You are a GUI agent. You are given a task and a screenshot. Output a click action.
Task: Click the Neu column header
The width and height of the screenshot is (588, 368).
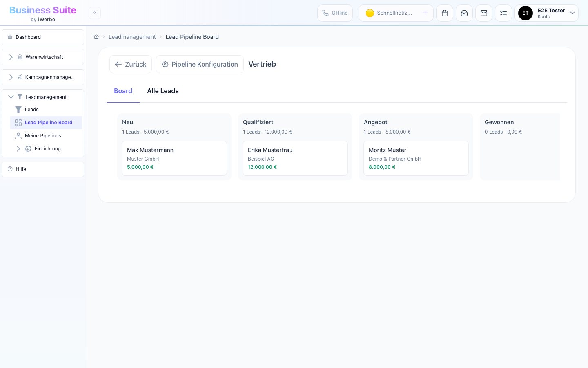pyautogui.click(x=127, y=122)
